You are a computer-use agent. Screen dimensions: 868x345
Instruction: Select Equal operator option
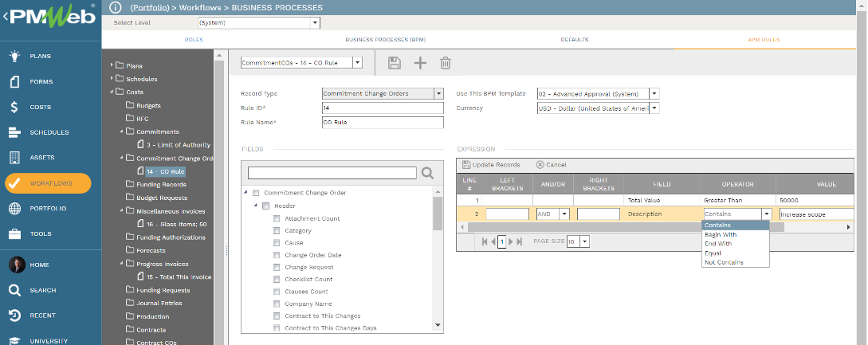point(735,253)
